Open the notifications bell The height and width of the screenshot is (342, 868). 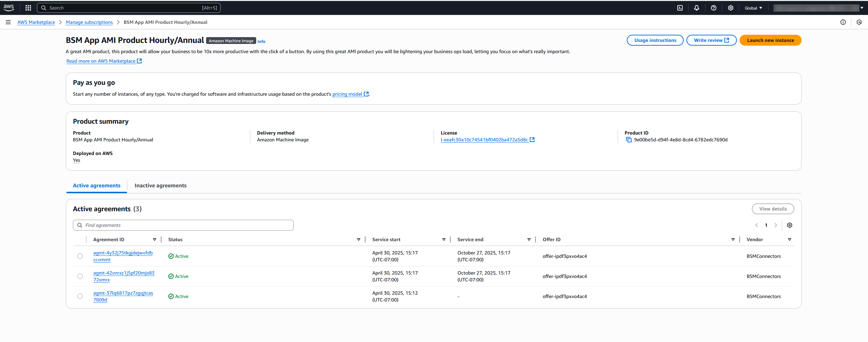click(x=696, y=7)
